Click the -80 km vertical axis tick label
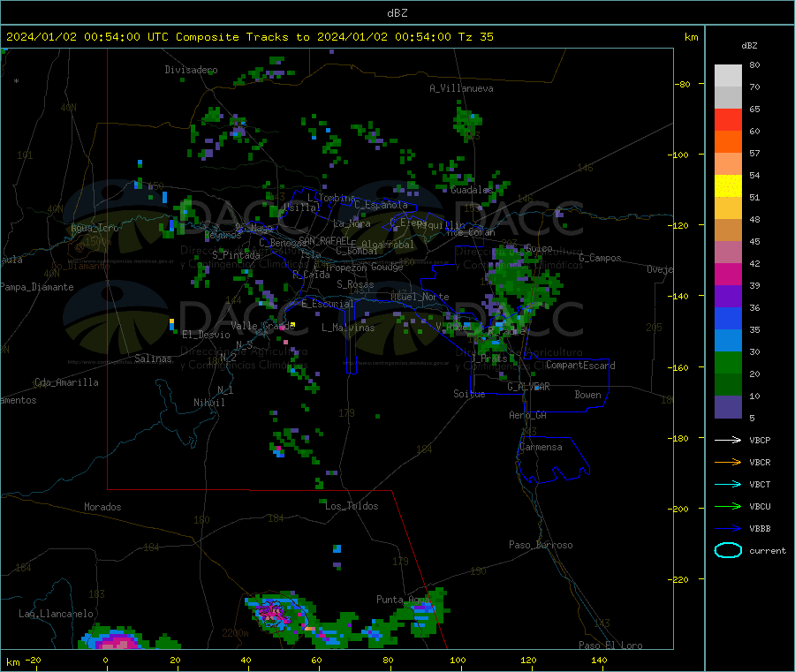The height and width of the screenshot is (672, 795). pos(683,84)
